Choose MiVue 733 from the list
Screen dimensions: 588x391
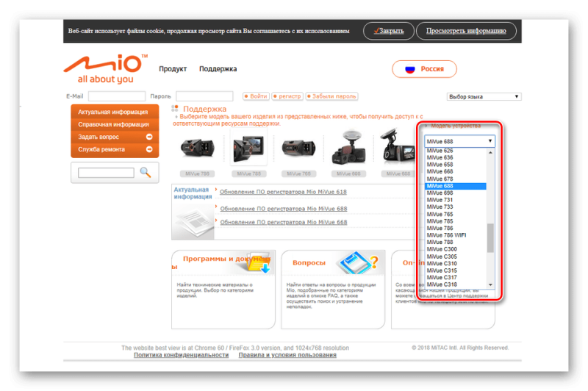[456, 207]
